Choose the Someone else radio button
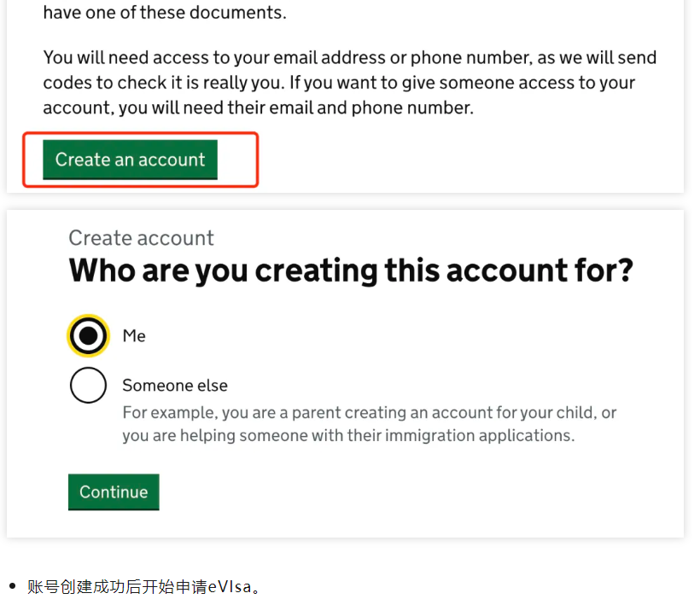This screenshot has width=700, height=599. pos(88,386)
